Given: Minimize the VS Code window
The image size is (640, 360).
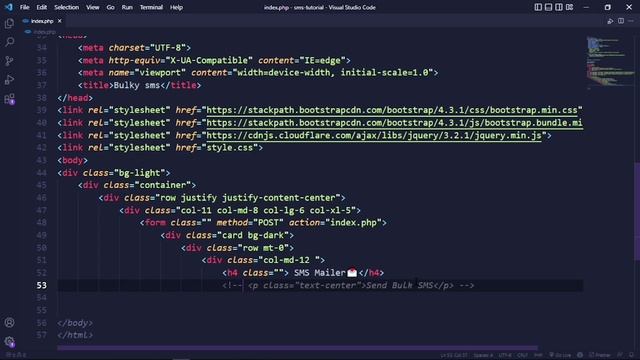Looking at the screenshot, I should [586, 7].
